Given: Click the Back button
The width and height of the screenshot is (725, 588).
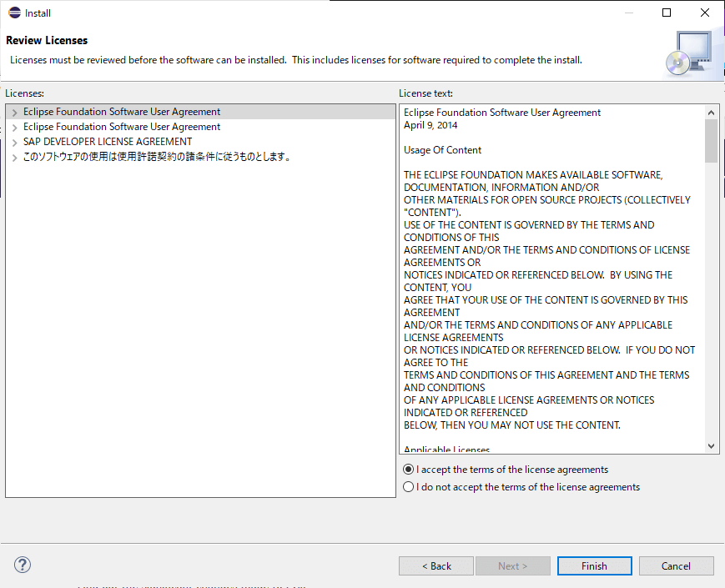Looking at the screenshot, I should [436, 565].
